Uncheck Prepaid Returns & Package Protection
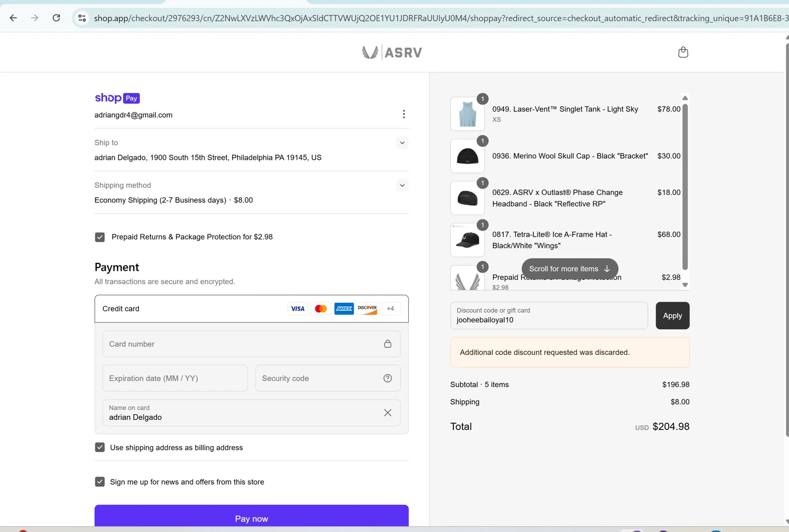The height and width of the screenshot is (532, 789). pyautogui.click(x=100, y=237)
